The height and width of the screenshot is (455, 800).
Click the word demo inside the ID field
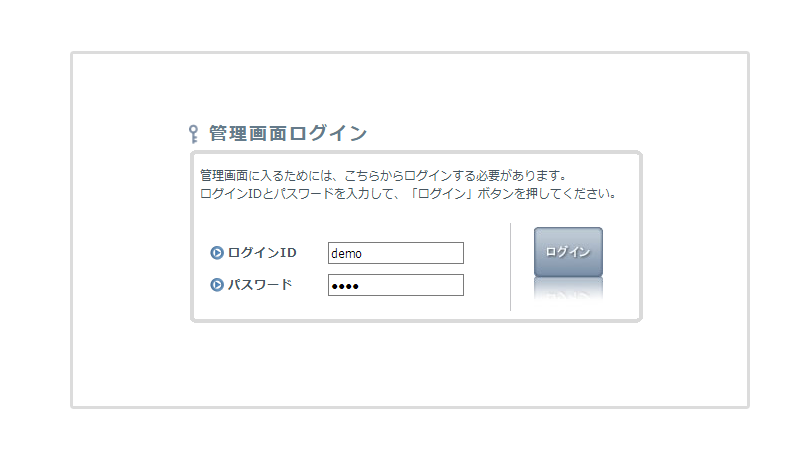(346, 254)
